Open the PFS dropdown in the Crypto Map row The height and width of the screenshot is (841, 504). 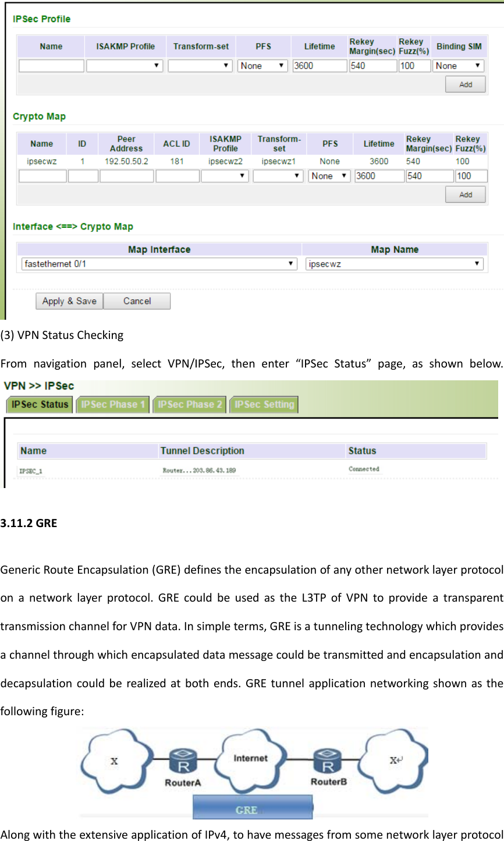[x=329, y=176]
